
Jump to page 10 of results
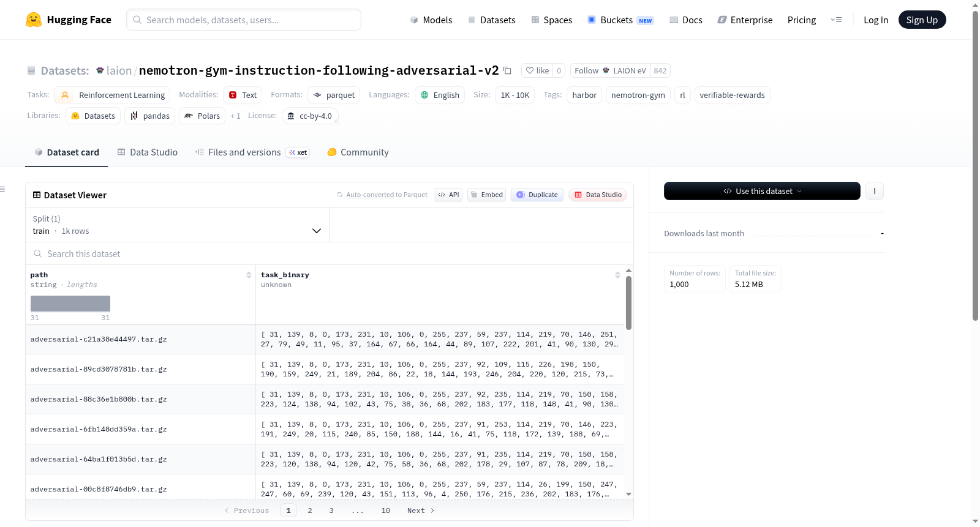coord(386,510)
